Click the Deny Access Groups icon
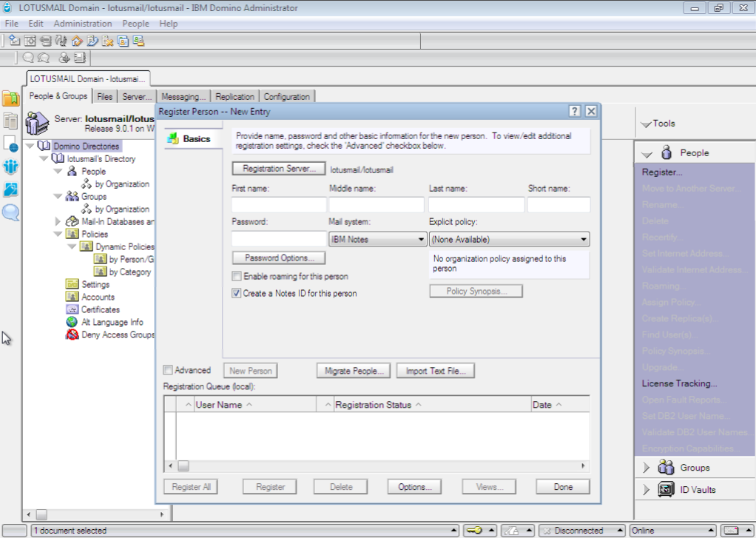Image resolution: width=756 pixels, height=538 pixels. [x=72, y=334]
